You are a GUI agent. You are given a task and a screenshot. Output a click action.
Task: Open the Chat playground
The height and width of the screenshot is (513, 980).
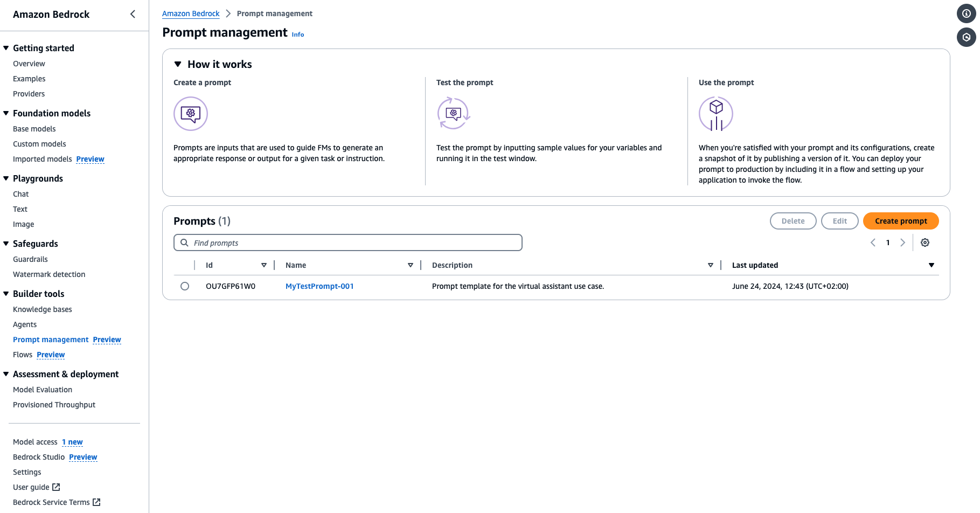pyautogui.click(x=21, y=194)
